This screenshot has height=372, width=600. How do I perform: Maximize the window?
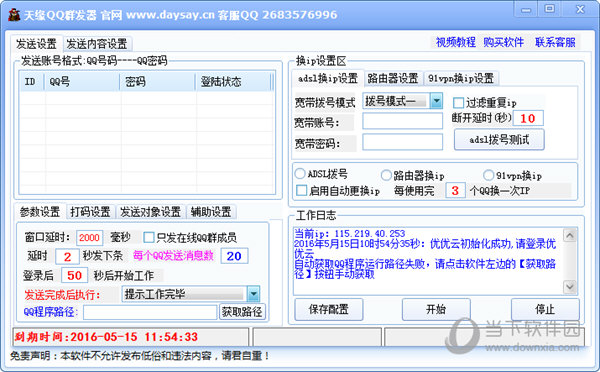click(550, 9)
